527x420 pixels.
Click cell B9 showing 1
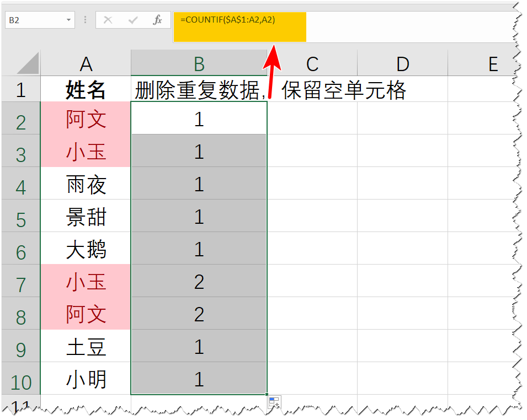click(199, 346)
